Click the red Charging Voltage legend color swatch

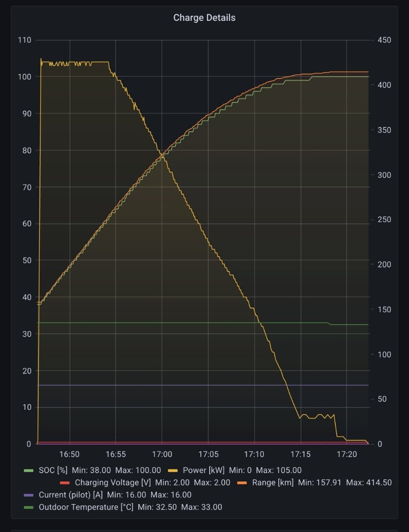(x=65, y=483)
